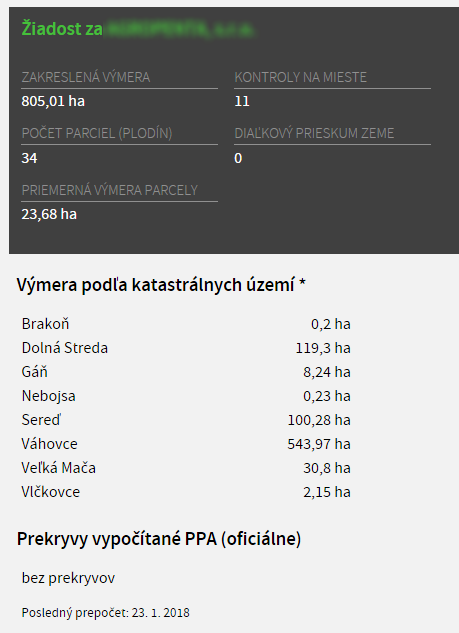Select the Kontroly na mieste value 11
The image size is (459, 633).
click(x=242, y=101)
